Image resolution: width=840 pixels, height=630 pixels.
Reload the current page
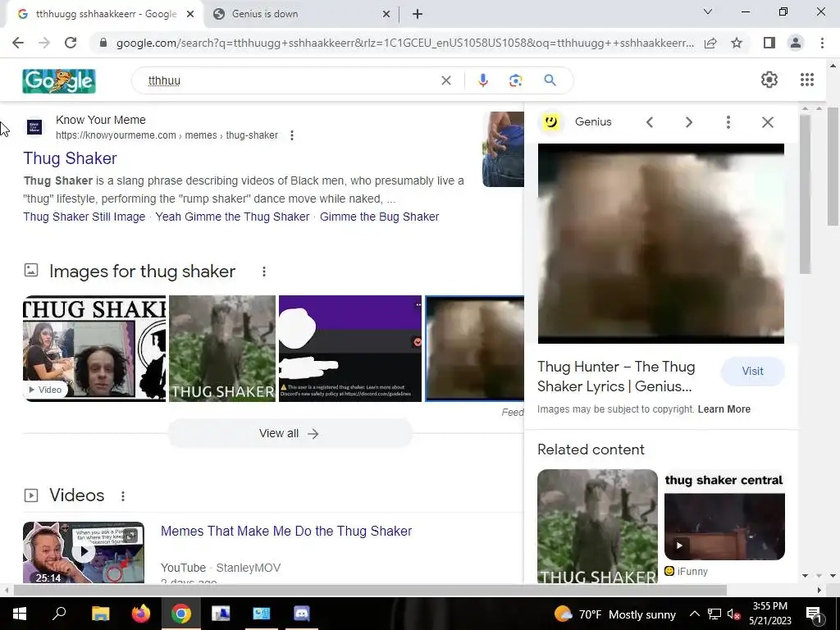(x=71, y=43)
